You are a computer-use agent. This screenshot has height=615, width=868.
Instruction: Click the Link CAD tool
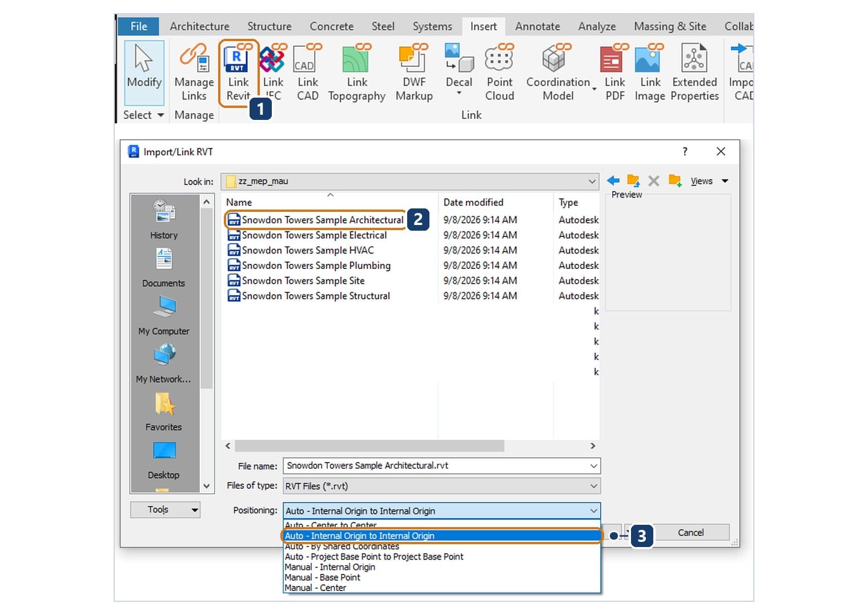tap(307, 73)
